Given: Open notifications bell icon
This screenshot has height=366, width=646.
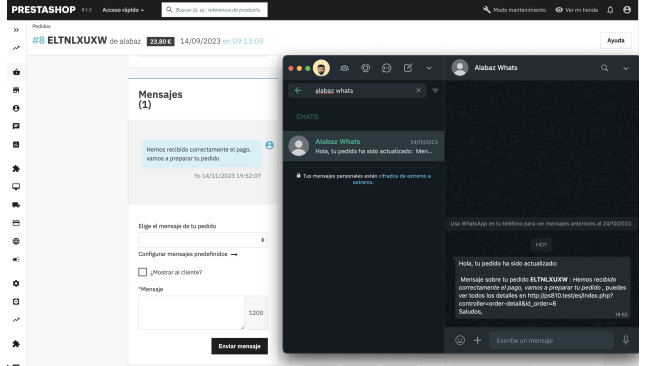Looking at the screenshot, I should [x=610, y=10].
